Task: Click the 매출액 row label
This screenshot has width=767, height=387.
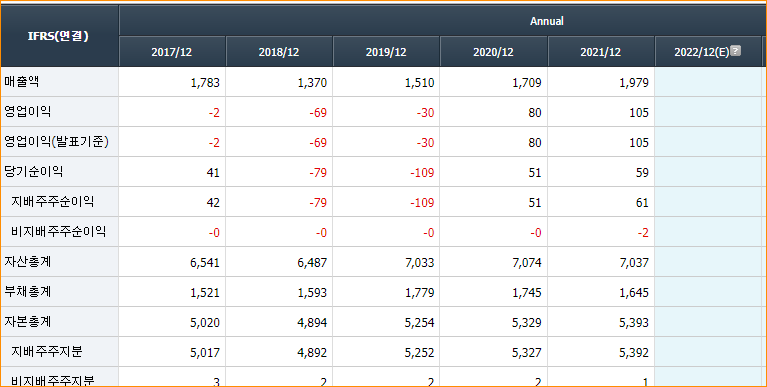Action: [22, 82]
